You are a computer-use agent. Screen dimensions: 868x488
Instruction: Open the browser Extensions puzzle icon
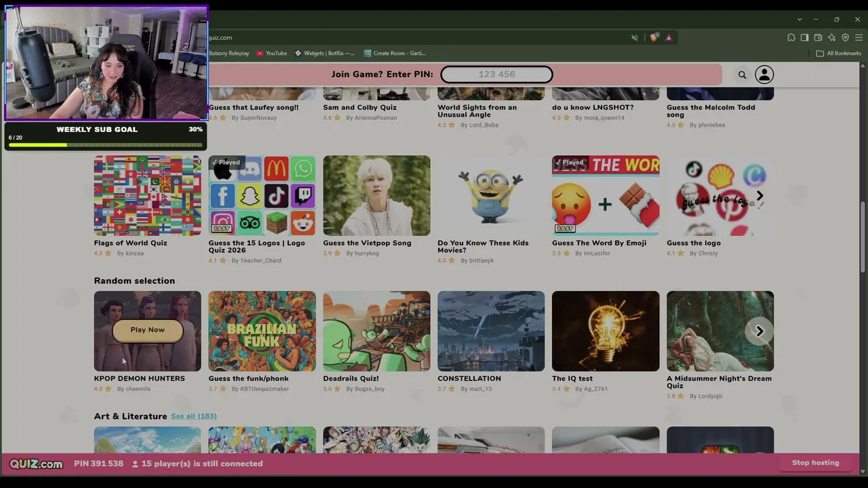(791, 37)
